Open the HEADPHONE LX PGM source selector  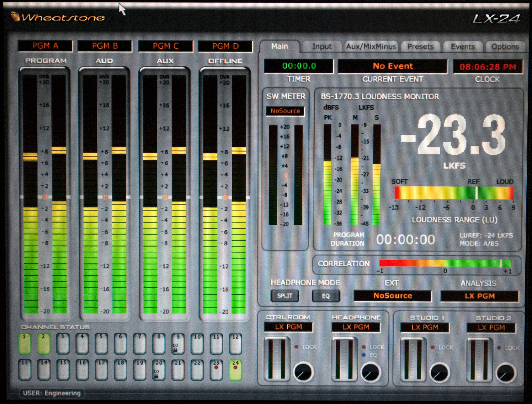(356, 327)
